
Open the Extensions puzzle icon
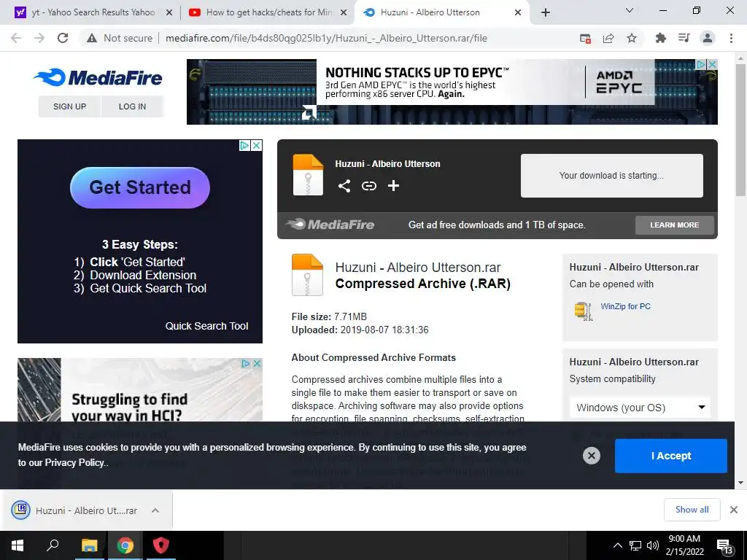point(660,38)
